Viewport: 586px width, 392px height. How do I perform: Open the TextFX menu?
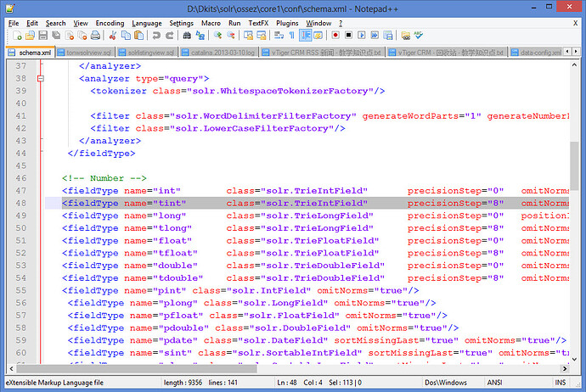tap(258, 23)
